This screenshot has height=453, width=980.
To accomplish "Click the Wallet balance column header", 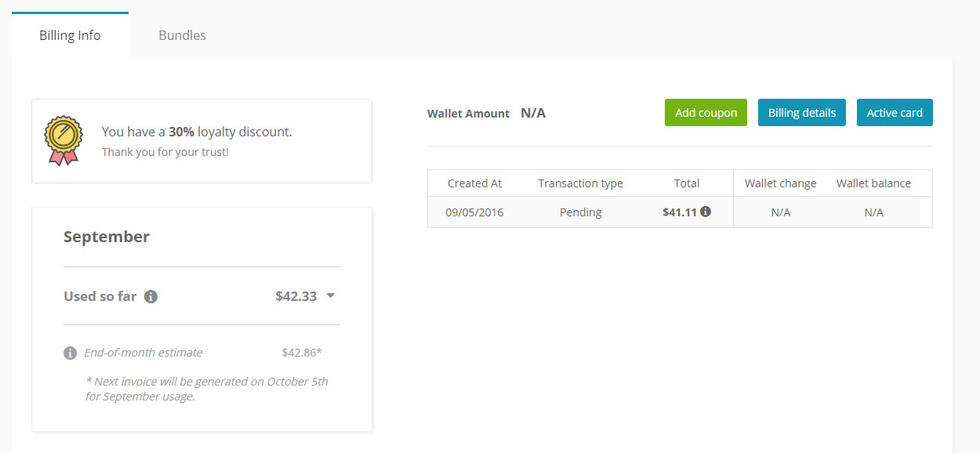I will point(873,183).
